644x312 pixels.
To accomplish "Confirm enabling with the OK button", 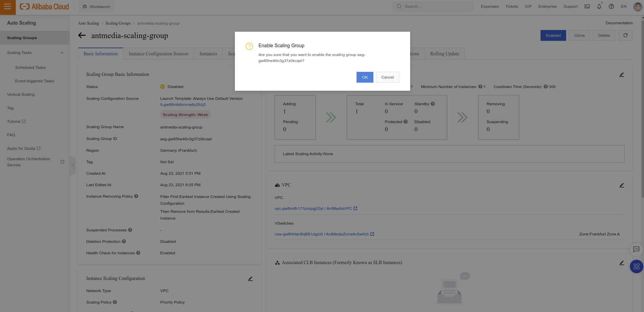I will 365,77.
